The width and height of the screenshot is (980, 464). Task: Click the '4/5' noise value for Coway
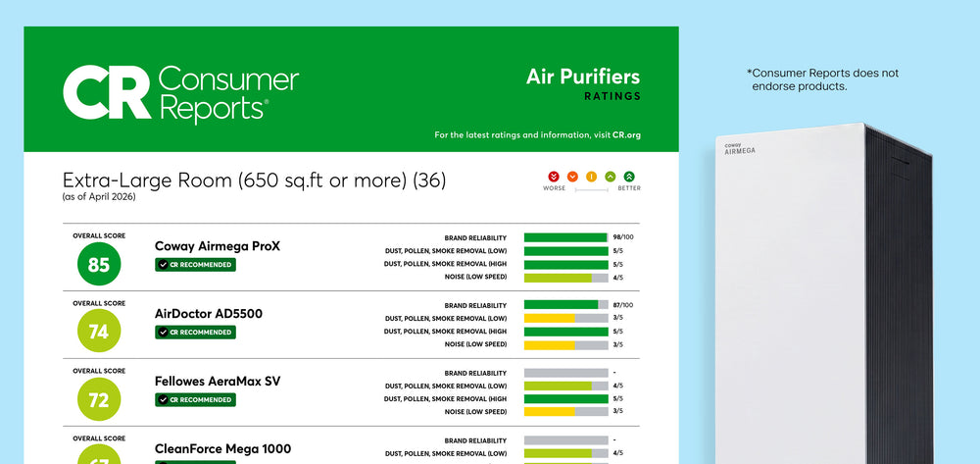pyautogui.click(x=618, y=277)
